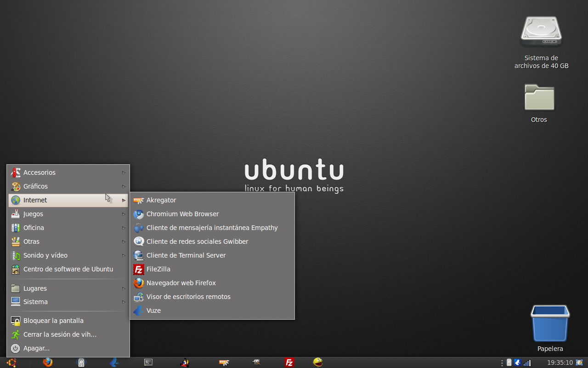Open Centro de software de Ubuntu
Screen dimensions: 588x368
[x=68, y=269]
